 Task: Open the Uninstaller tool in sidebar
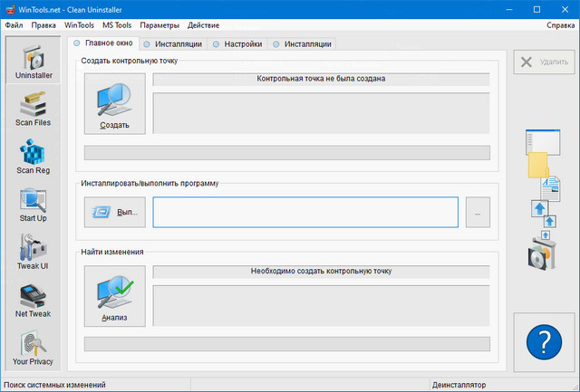pyautogui.click(x=33, y=62)
